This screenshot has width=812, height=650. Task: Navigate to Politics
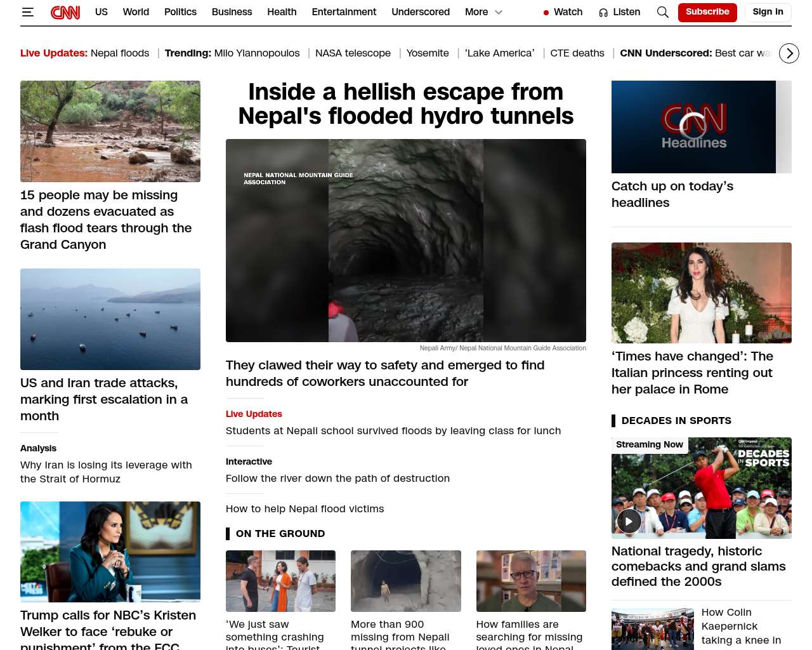coord(180,12)
